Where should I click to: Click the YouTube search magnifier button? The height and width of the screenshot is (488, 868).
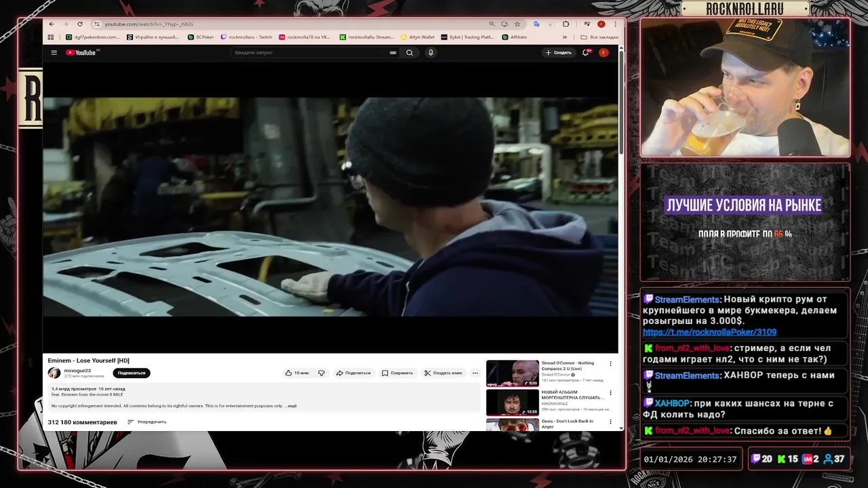coord(410,52)
